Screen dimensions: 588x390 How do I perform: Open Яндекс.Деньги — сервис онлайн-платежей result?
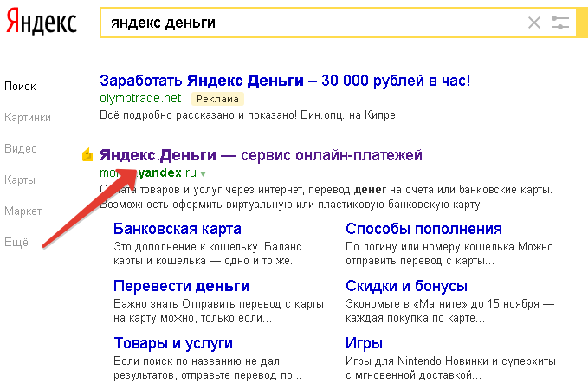tap(261, 154)
